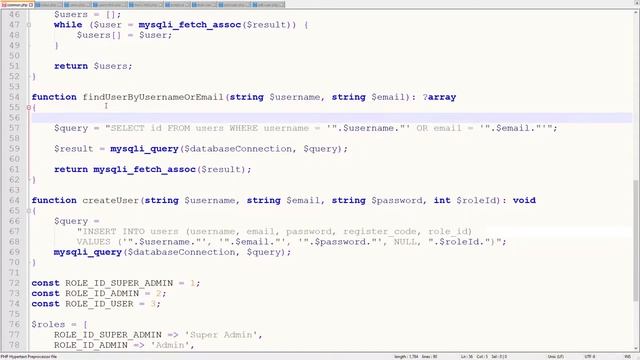Select line 64 via its line number

(14, 200)
